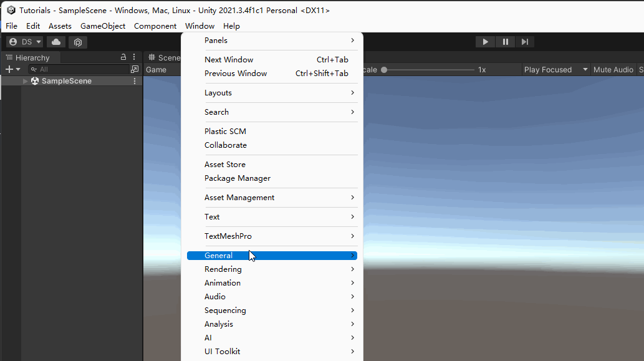Expand the Panels submenu
Viewport: 644px width, 361px height.
click(x=272, y=41)
